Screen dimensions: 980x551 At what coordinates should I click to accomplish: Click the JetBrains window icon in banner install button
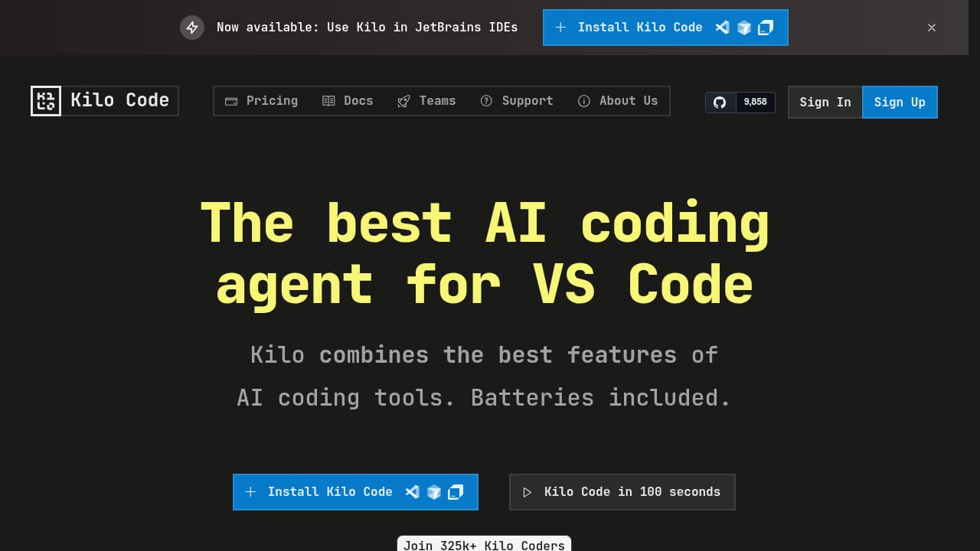pyautogui.click(x=766, y=28)
